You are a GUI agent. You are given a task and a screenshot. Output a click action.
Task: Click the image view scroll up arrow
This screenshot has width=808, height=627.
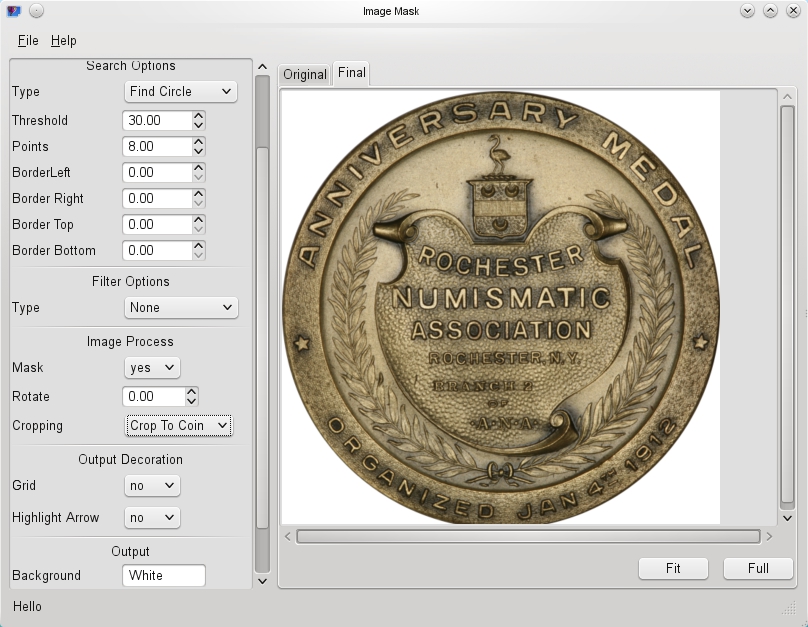[787, 96]
